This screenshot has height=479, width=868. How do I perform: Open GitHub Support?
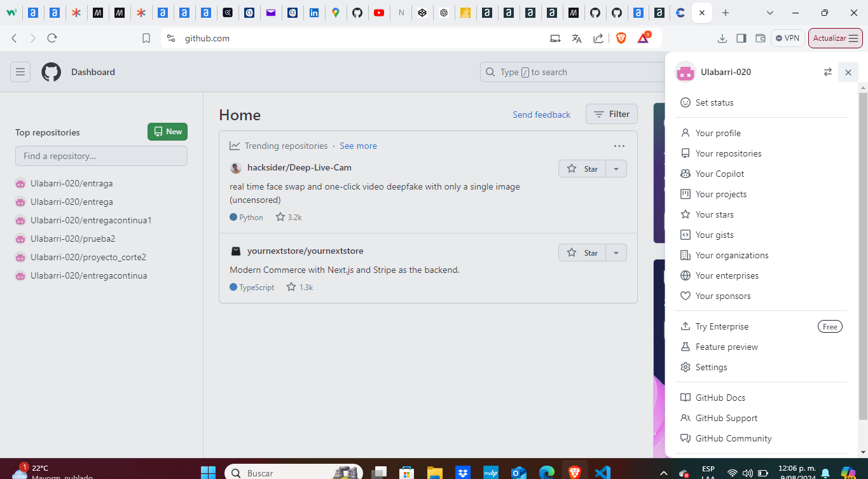pyautogui.click(x=761, y=418)
